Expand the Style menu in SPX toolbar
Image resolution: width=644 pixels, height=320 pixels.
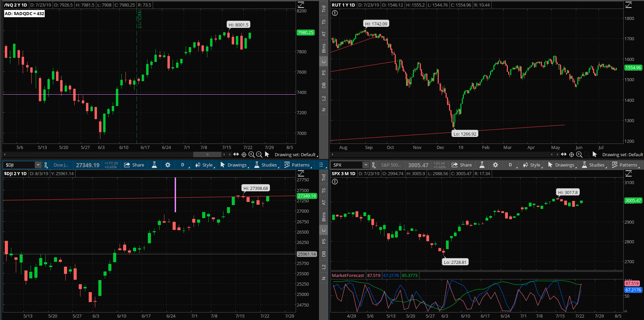point(533,165)
